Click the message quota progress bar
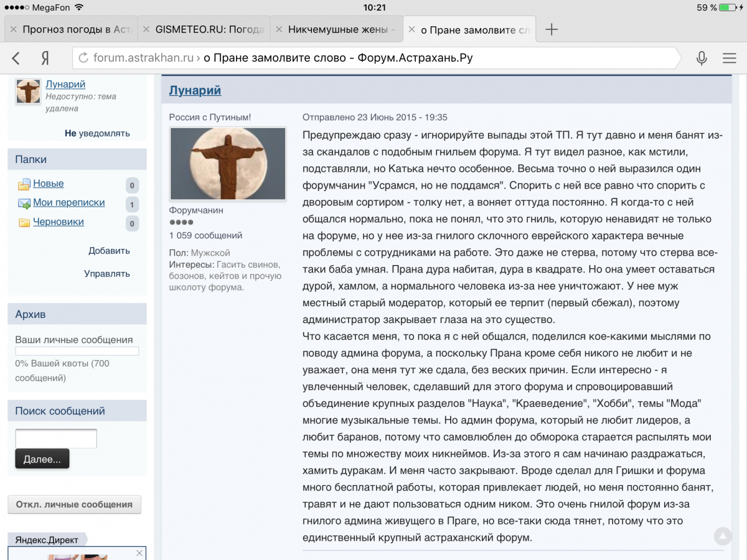 (77, 352)
